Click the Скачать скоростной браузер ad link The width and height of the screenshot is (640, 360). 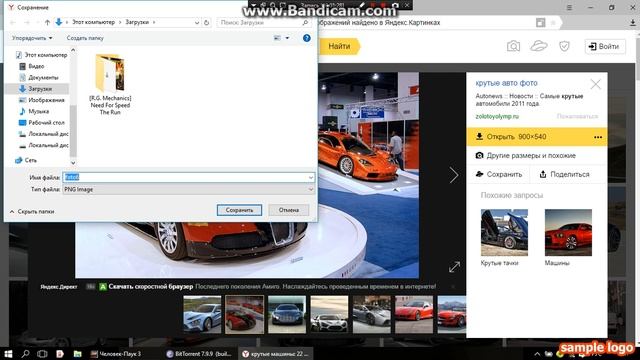pyautogui.click(x=151, y=287)
